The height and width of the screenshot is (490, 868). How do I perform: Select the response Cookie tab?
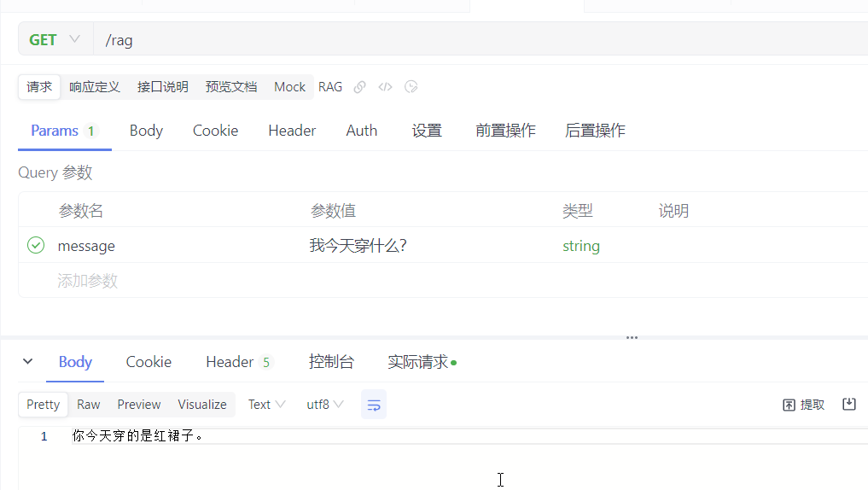pos(149,362)
